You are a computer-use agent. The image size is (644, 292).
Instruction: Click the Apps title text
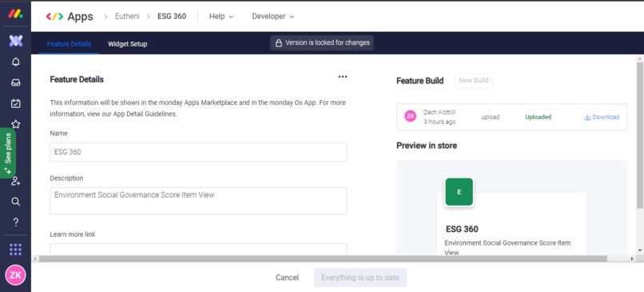[80, 17]
